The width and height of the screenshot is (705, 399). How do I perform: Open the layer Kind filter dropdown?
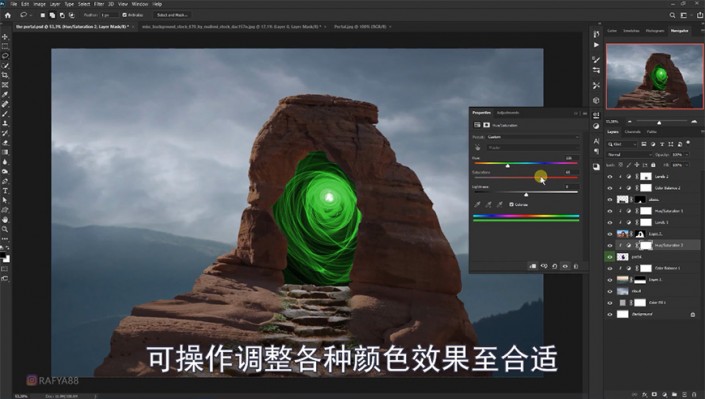coord(622,144)
